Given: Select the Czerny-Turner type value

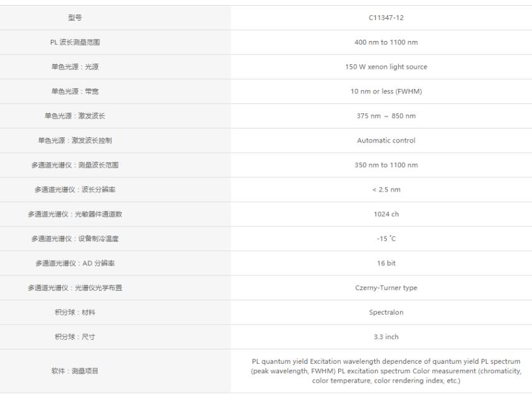Looking at the screenshot, I should 386,288.
